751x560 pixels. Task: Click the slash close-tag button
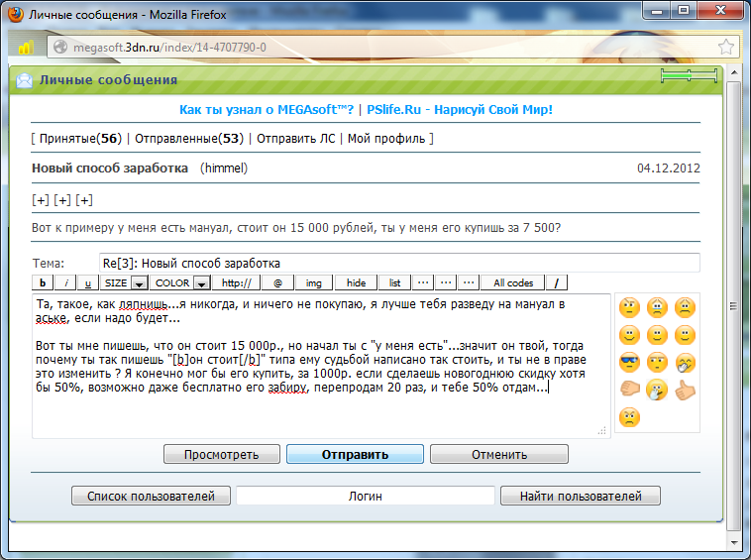point(557,282)
